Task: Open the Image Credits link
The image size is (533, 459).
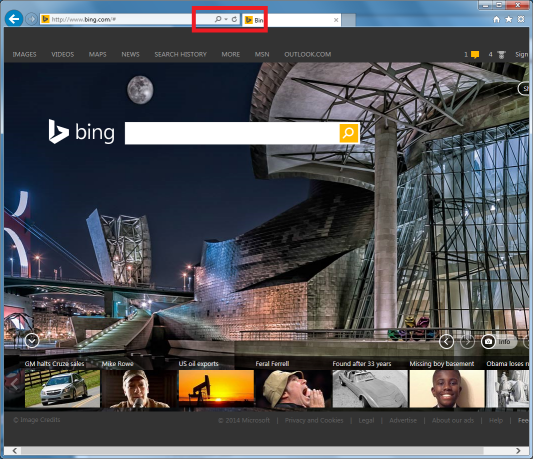Action: [37, 420]
